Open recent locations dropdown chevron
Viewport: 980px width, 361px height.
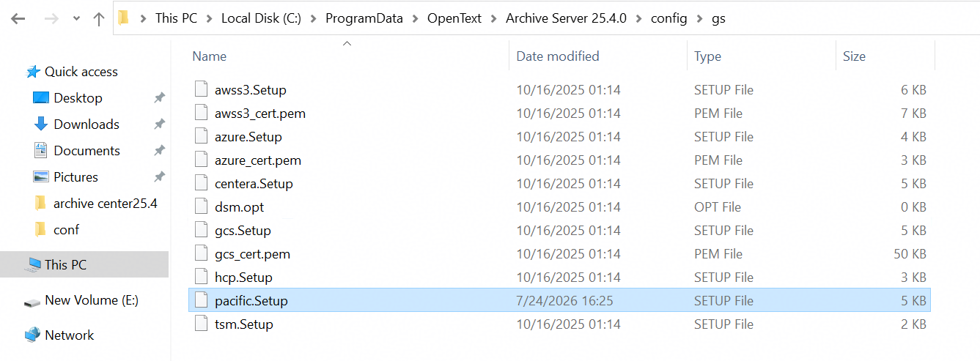tap(76, 19)
